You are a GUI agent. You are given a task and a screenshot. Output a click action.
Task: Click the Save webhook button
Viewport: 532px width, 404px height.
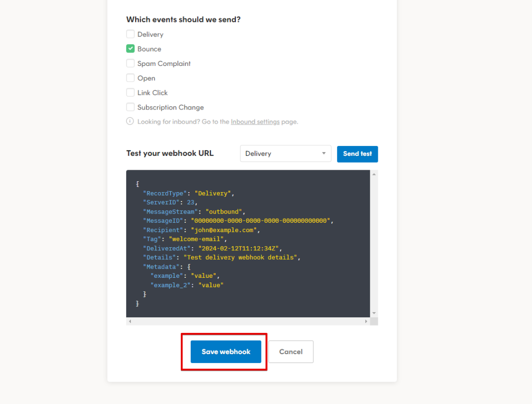tap(226, 352)
